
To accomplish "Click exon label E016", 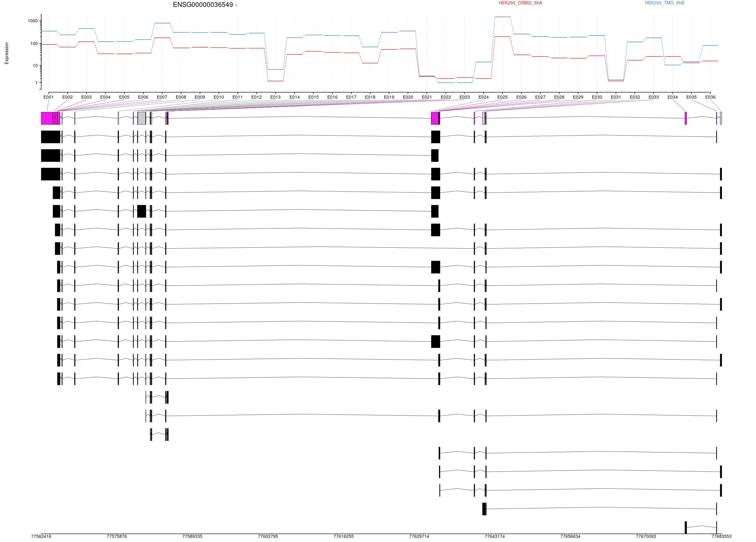I will click(332, 97).
